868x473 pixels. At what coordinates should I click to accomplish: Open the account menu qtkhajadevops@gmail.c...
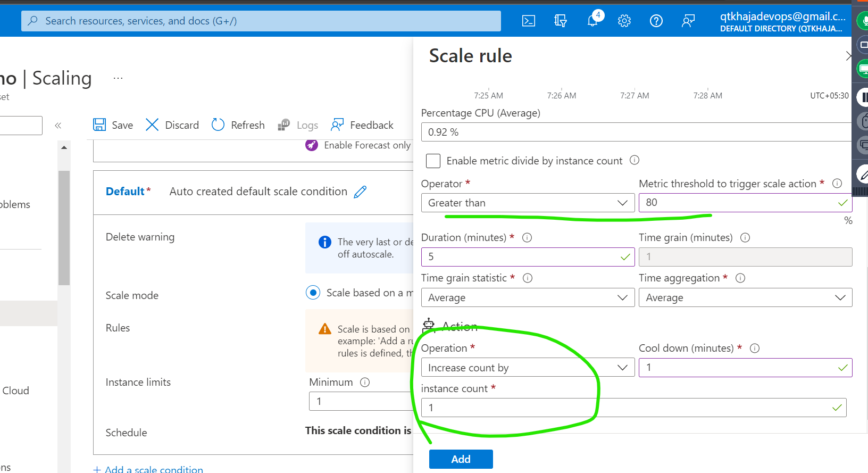coord(782,22)
